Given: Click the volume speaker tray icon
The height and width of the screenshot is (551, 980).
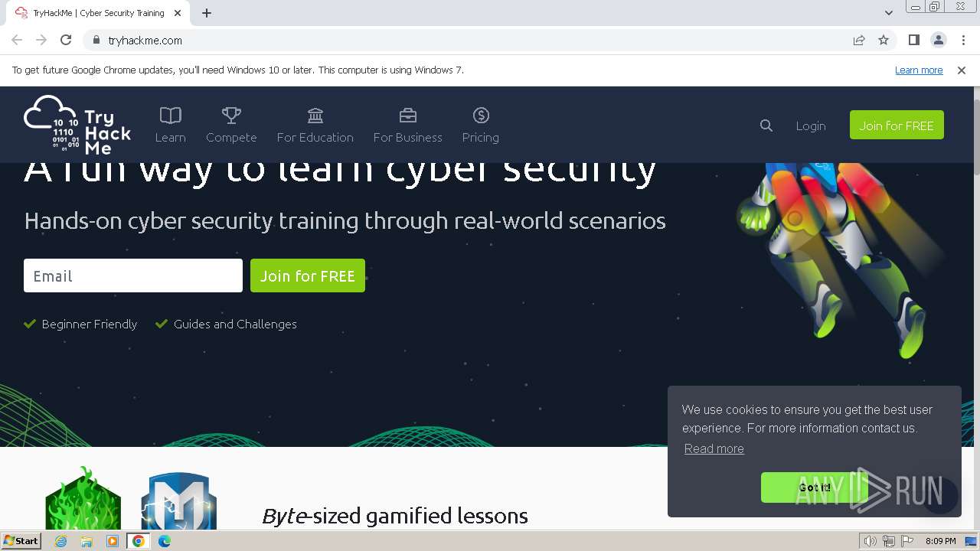Looking at the screenshot, I should click(870, 541).
